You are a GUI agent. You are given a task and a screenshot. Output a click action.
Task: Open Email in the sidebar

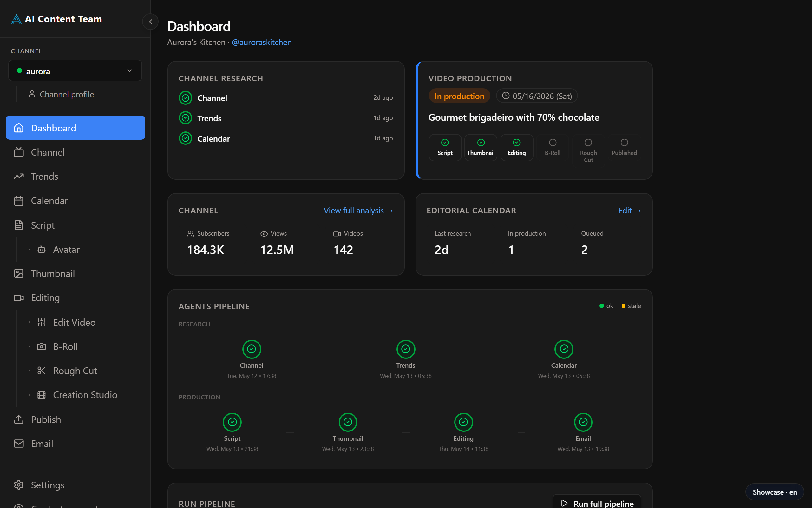pos(75,444)
